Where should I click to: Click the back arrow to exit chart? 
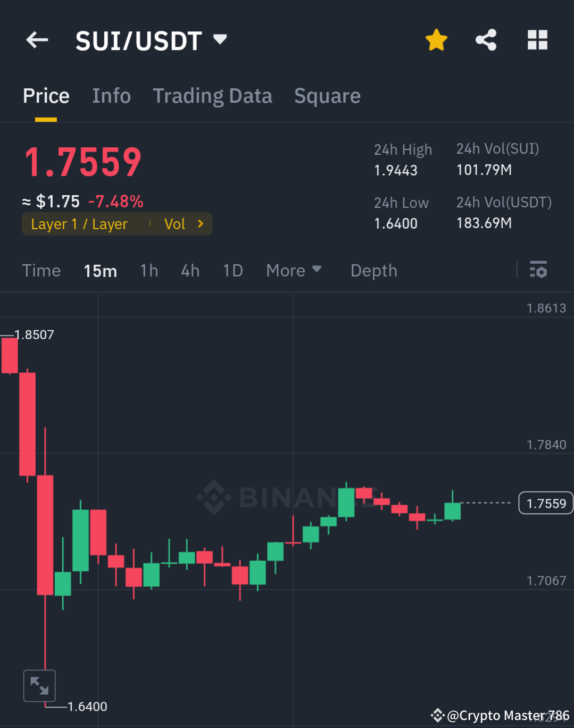pos(36,40)
